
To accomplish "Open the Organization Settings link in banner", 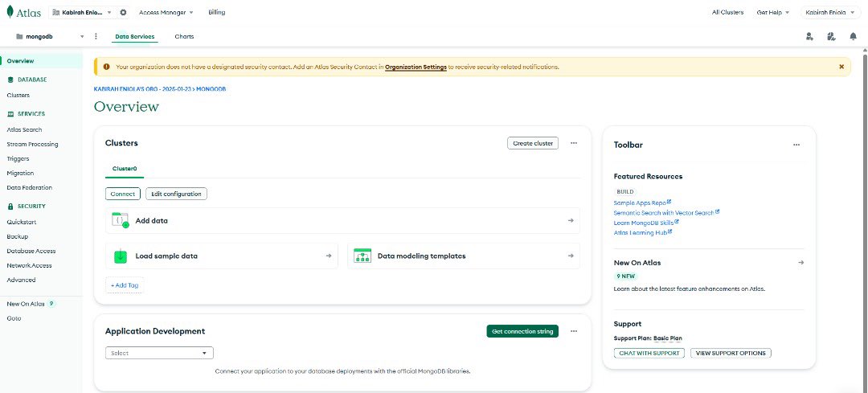I will (416, 67).
